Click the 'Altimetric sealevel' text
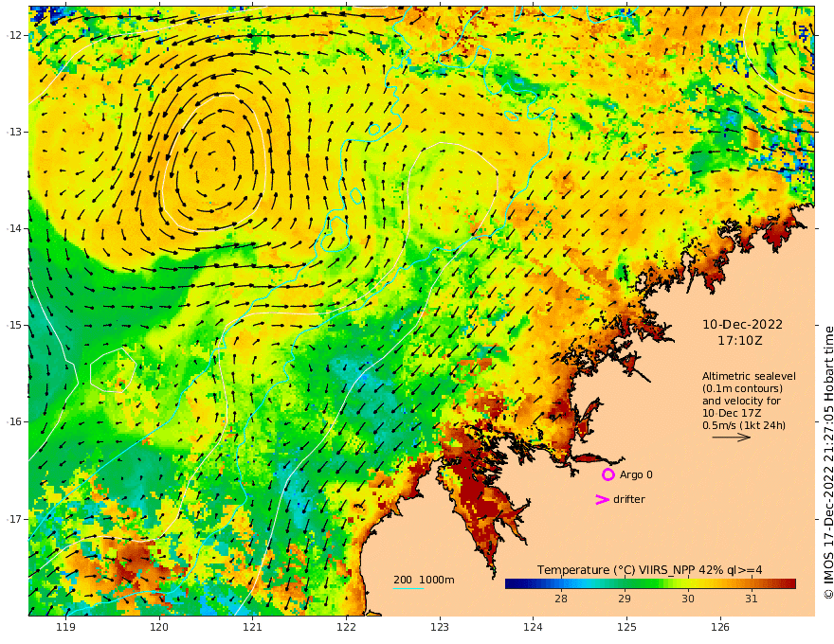This screenshot has height=644, width=834. click(749, 376)
